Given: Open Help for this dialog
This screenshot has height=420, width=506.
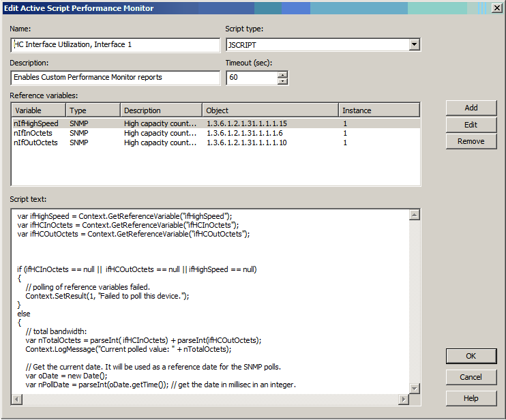Looking at the screenshot, I should 471,398.
